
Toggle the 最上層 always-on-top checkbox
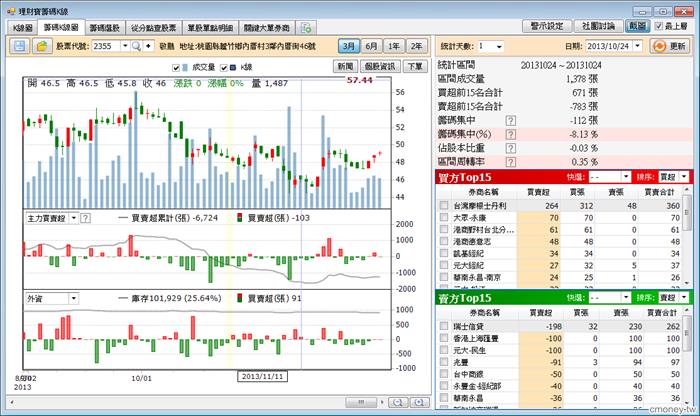658,26
